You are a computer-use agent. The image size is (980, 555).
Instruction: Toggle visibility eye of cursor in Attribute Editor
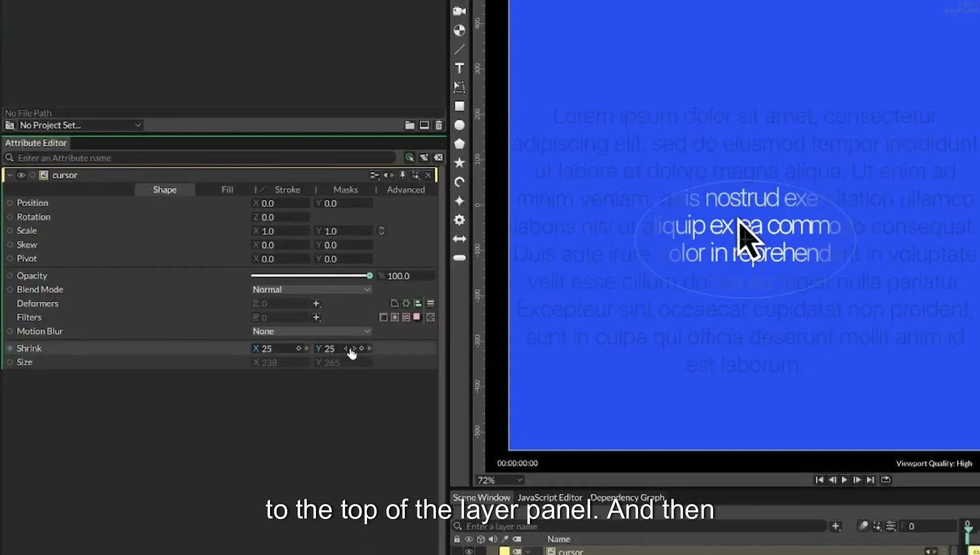21,175
